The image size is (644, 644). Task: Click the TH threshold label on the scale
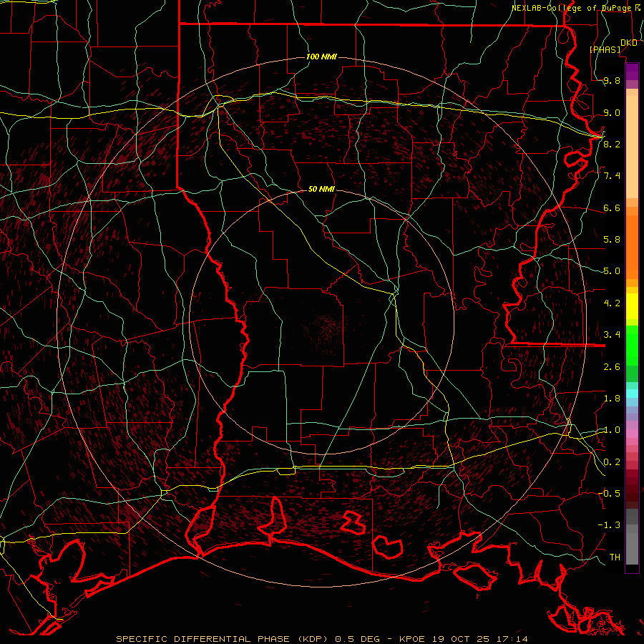[615, 557]
